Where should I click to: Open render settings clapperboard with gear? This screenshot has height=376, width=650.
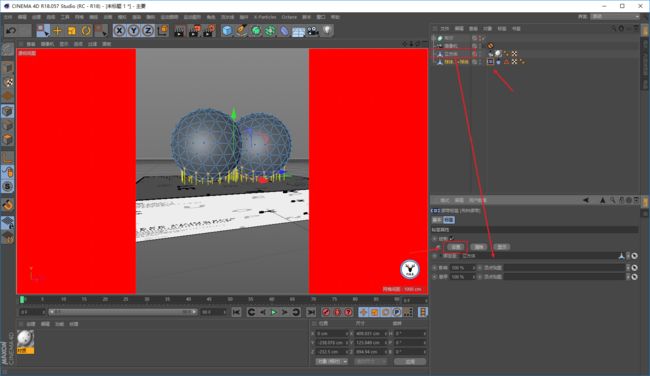coord(209,31)
